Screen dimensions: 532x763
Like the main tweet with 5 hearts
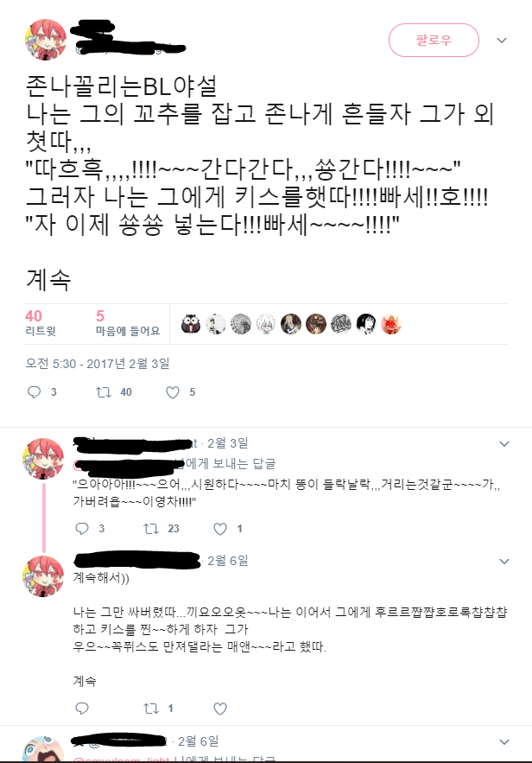click(x=173, y=392)
